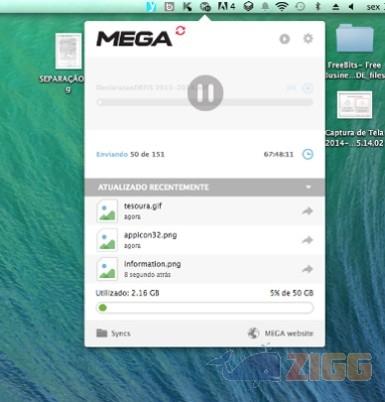Open the tesoura.gif file entry

click(x=204, y=211)
